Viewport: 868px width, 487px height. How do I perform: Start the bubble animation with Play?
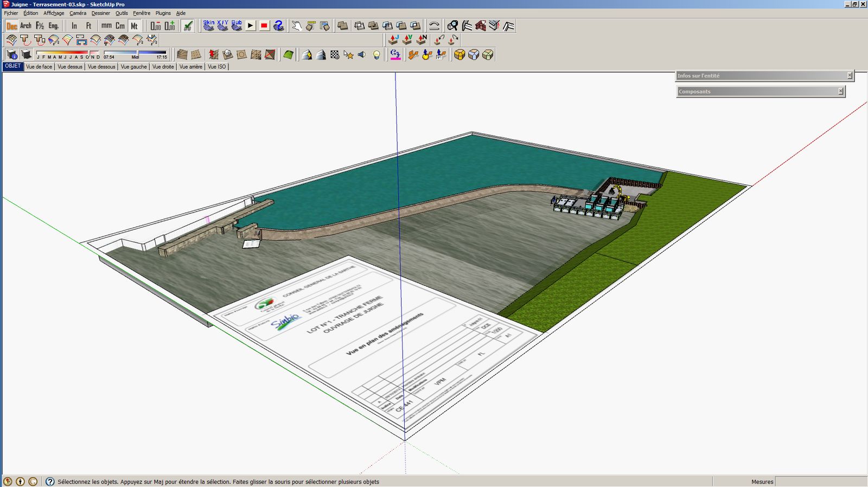pos(250,25)
